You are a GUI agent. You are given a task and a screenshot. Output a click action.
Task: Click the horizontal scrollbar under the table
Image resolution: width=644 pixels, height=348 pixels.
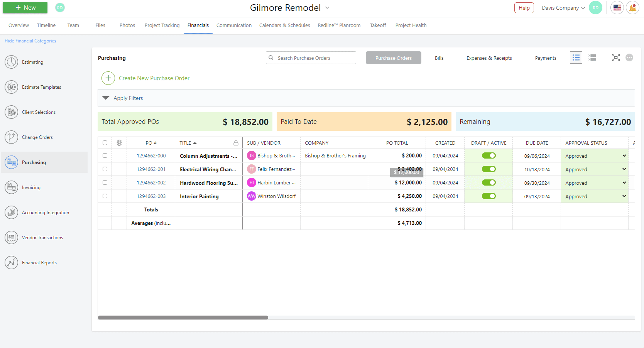(x=183, y=318)
